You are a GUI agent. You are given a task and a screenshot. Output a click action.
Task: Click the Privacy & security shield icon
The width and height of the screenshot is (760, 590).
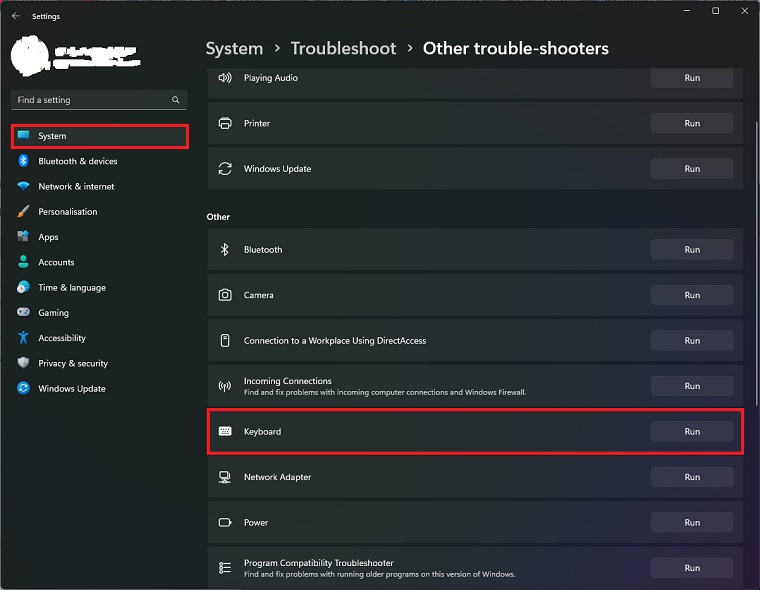23,364
